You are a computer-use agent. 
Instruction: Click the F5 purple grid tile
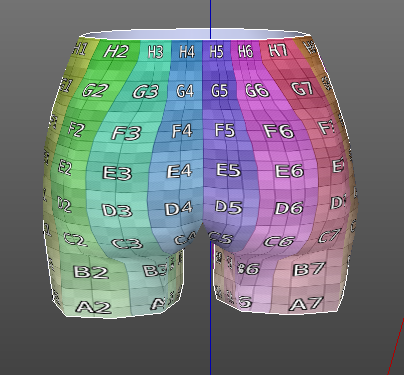pyautogui.click(x=225, y=130)
